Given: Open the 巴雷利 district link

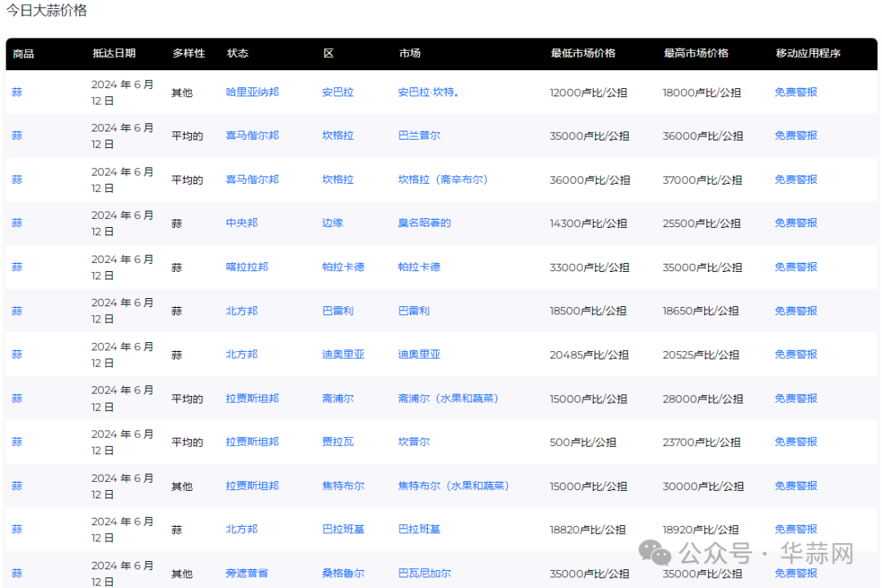Looking at the screenshot, I should (337, 310).
